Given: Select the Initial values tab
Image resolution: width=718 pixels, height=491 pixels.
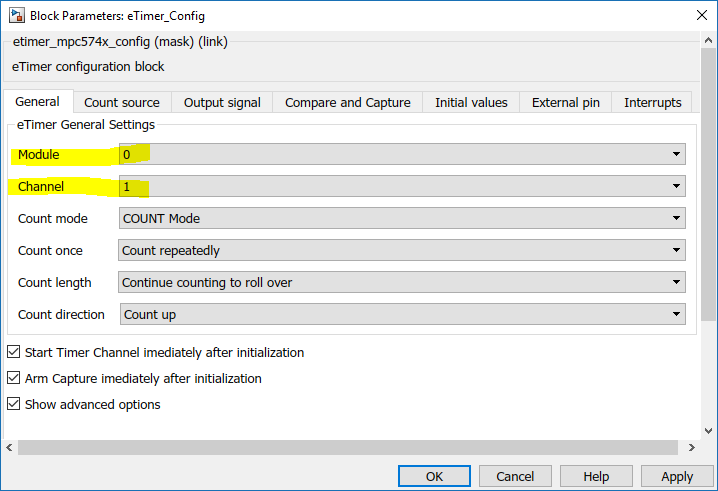Looking at the screenshot, I should point(471,103).
